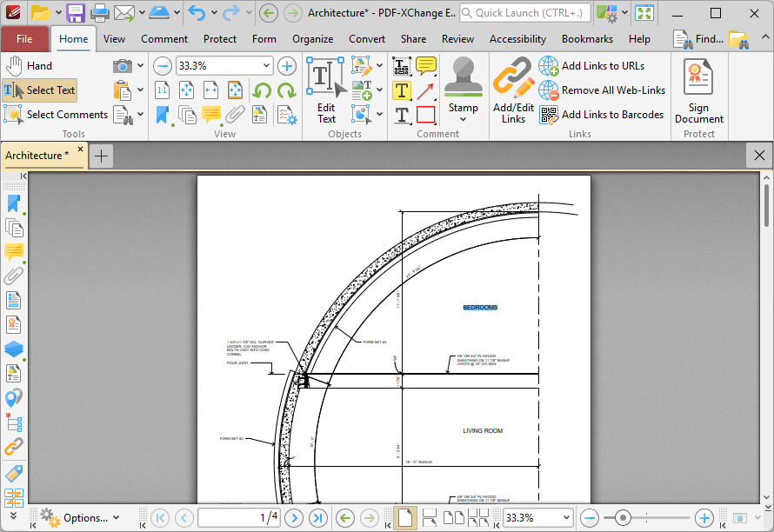Click the Sign Document certificate icon

click(x=698, y=90)
